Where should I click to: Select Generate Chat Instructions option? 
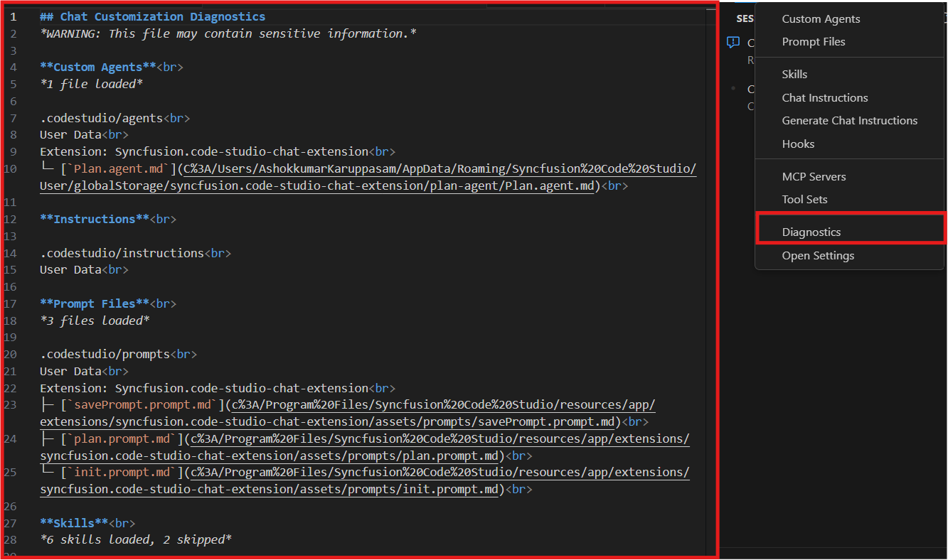(x=849, y=121)
